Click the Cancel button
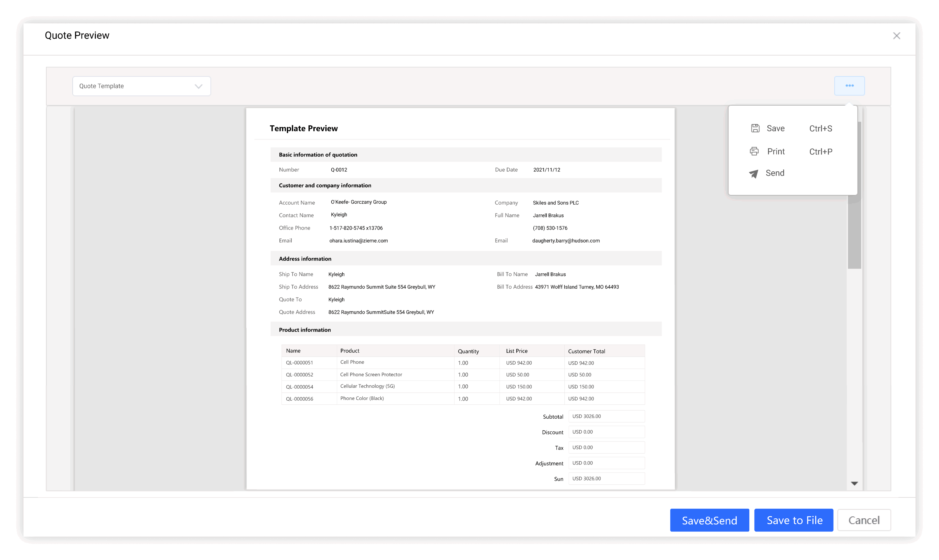Screen dimensions: 939x560 coord(864,520)
